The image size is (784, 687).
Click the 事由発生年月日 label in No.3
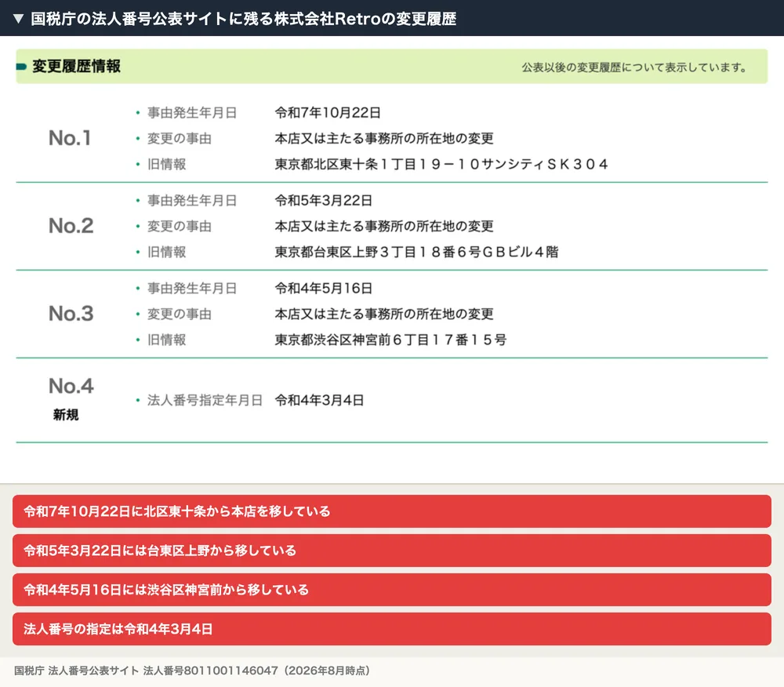192,289
